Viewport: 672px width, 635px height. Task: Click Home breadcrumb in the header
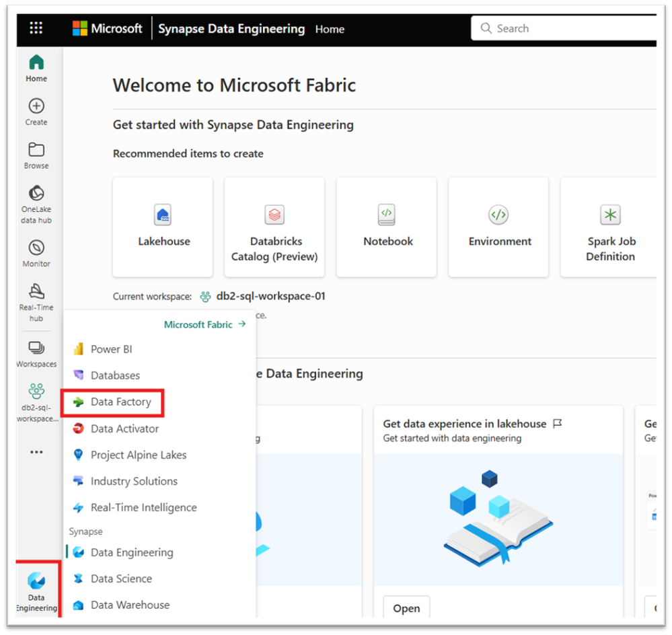330,29
